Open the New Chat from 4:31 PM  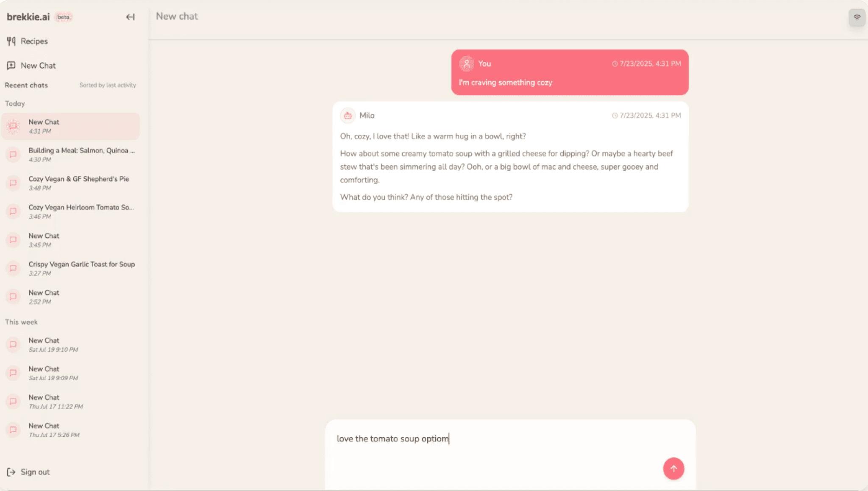click(x=71, y=126)
